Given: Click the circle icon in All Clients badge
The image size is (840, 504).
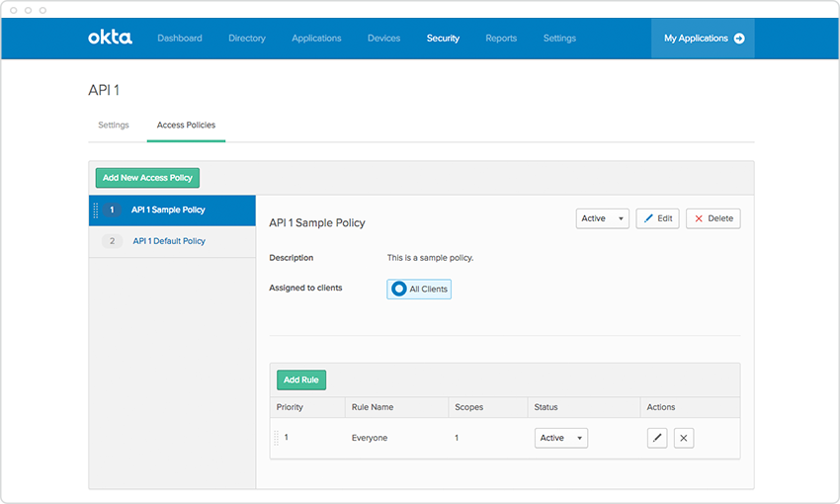Looking at the screenshot, I should pos(399,289).
